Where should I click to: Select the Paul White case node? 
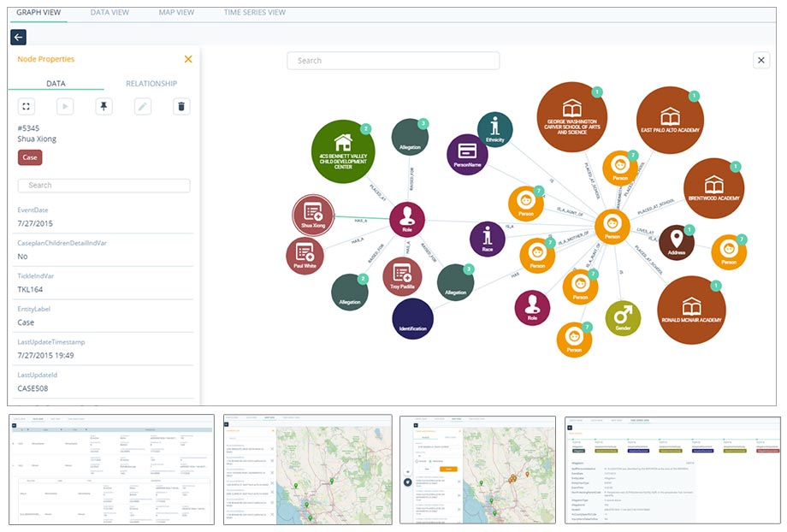click(x=305, y=256)
